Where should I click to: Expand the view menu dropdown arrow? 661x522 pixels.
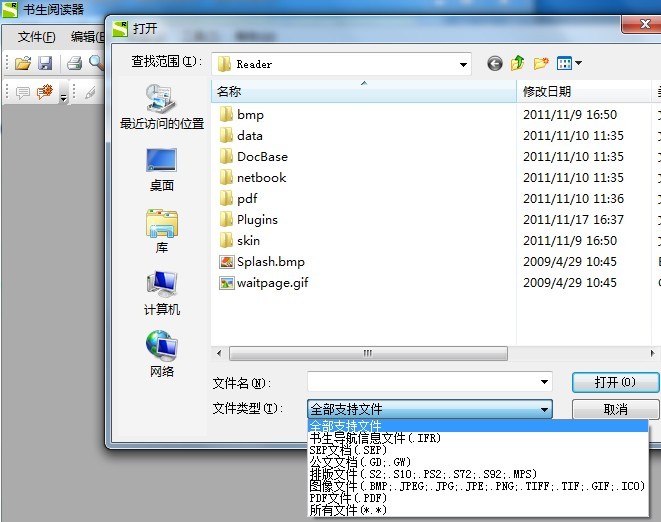click(x=578, y=63)
